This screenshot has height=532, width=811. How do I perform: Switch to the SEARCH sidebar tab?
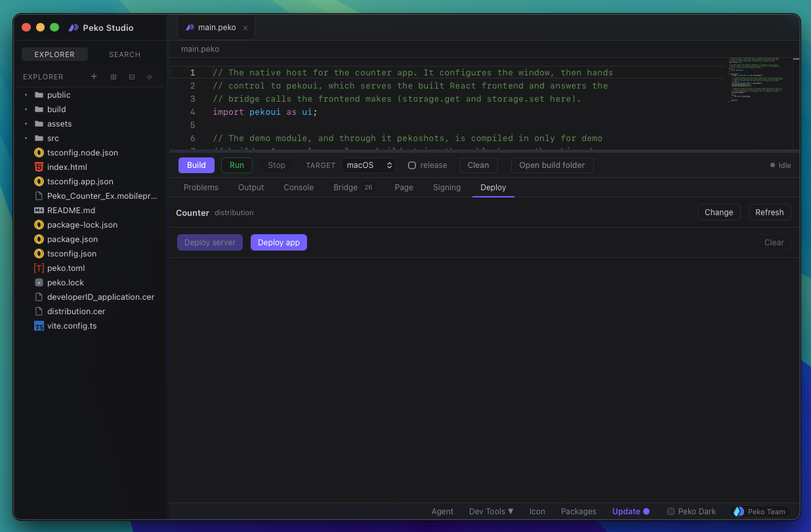(125, 54)
